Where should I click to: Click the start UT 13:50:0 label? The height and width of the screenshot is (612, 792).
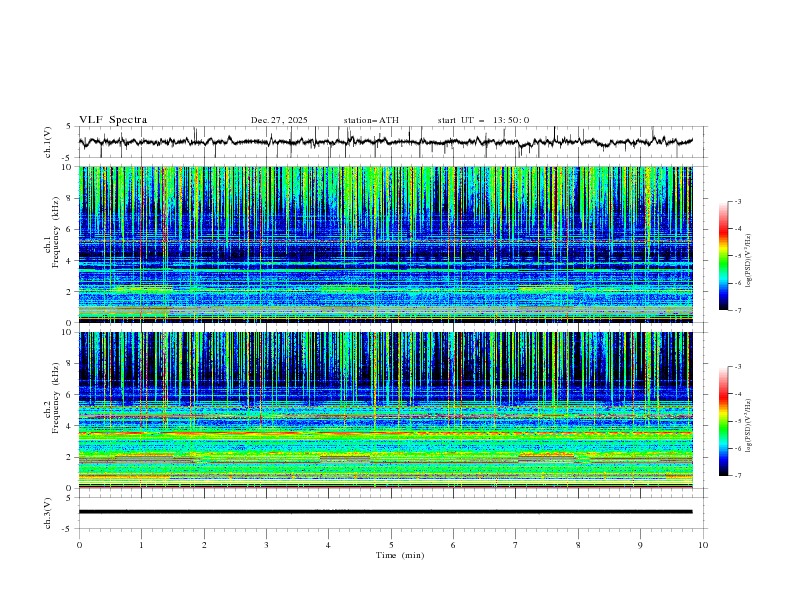[483, 120]
